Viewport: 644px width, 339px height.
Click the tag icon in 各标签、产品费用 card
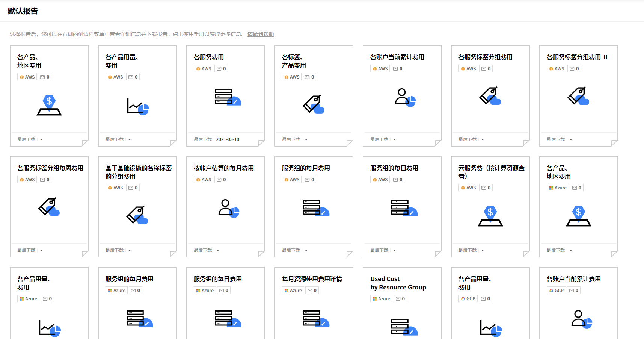[314, 104]
